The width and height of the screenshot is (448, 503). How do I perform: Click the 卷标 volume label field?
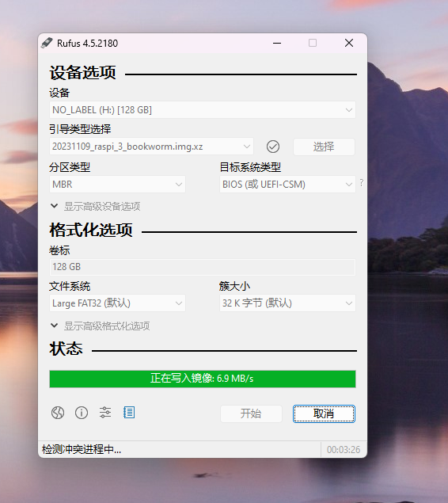click(203, 267)
